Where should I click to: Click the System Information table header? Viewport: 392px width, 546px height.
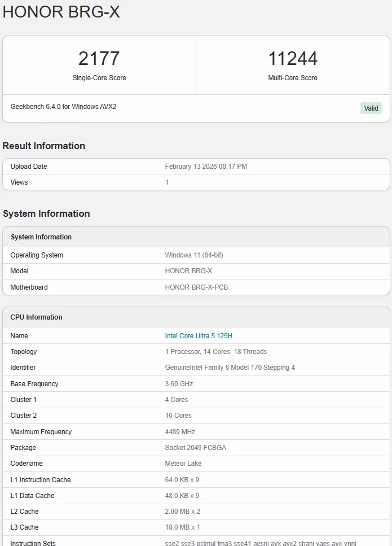point(41,237)
